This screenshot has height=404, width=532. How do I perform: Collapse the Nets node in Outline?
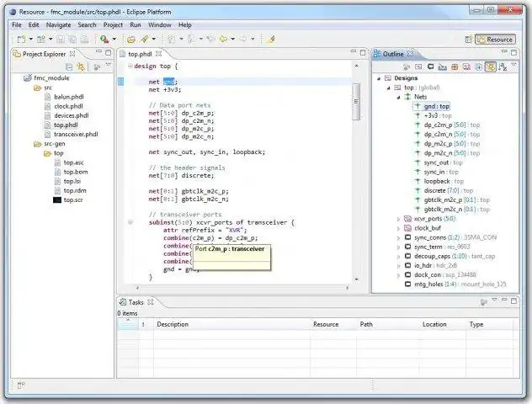pyautogui.click(x=399, y=98)
